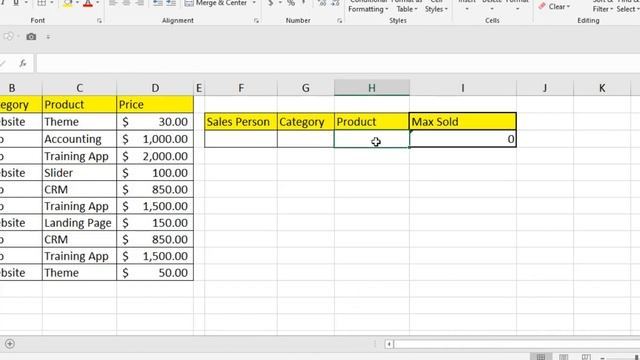Open Cell Styles menu
Screen dimensions: 640x360
436,6
